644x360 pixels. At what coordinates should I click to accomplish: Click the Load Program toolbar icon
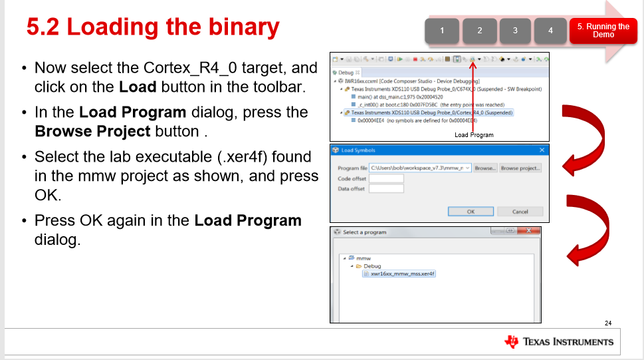click(473, 59)
